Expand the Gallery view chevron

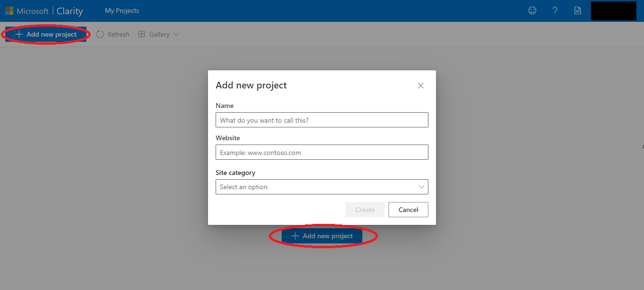(x=176, y=34)
